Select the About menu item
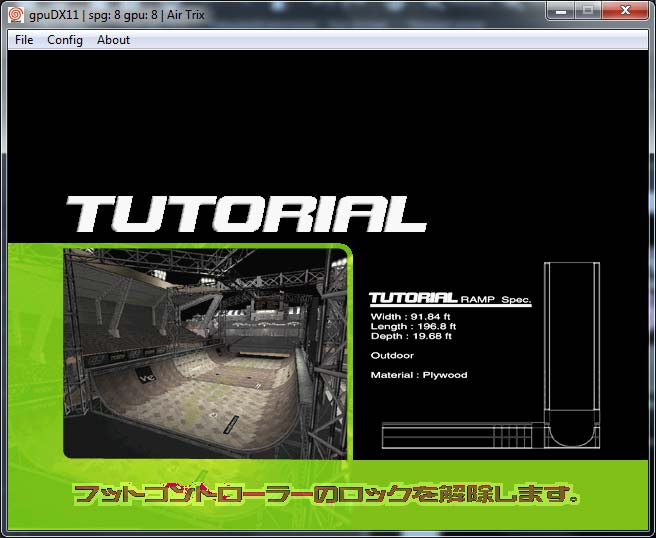 113,40
